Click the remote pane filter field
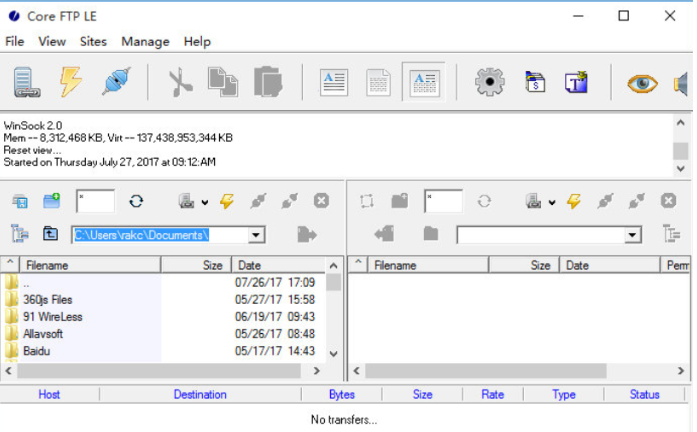697x432 pixels. (444, 201)
